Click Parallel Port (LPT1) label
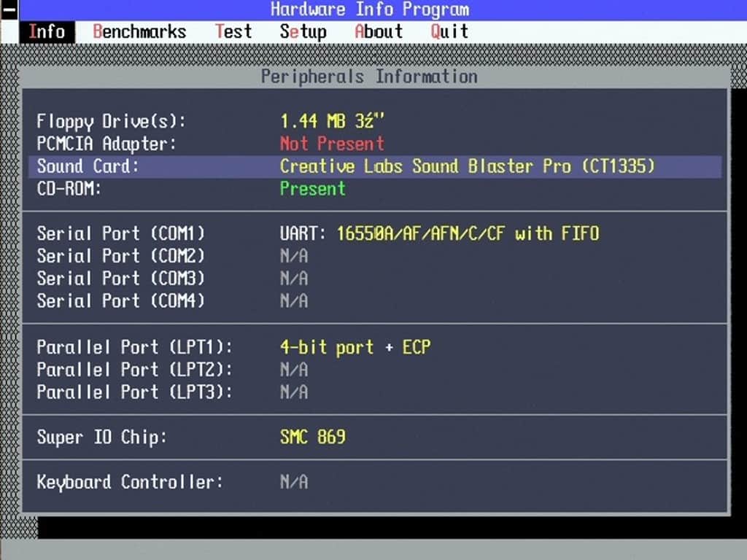This screenshot has width=747, height=560. click(x=134, y=347)
